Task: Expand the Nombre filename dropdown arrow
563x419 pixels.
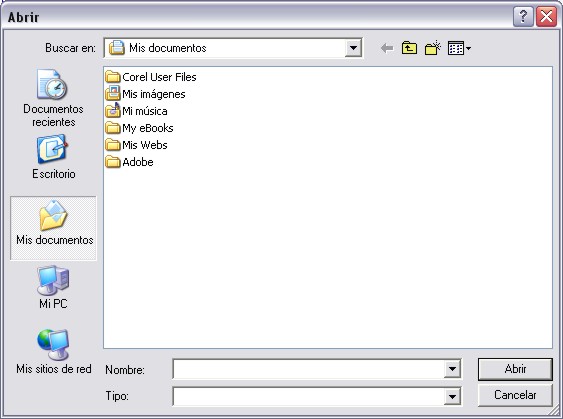Action: tap(452, 369)
